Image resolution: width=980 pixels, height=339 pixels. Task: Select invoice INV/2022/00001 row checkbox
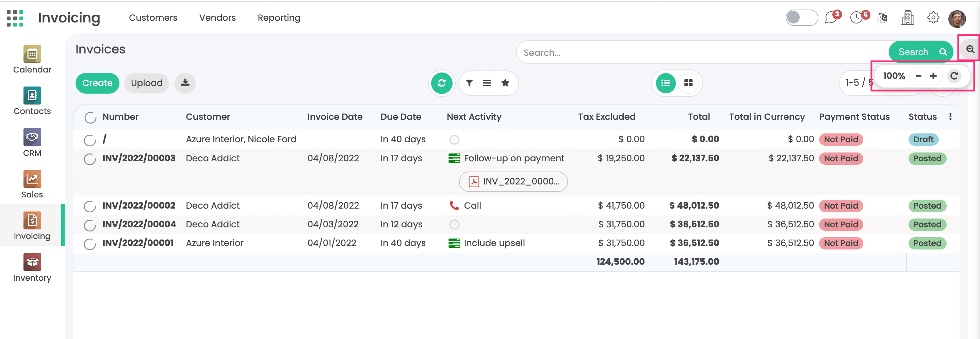click(x=90, y=244)
